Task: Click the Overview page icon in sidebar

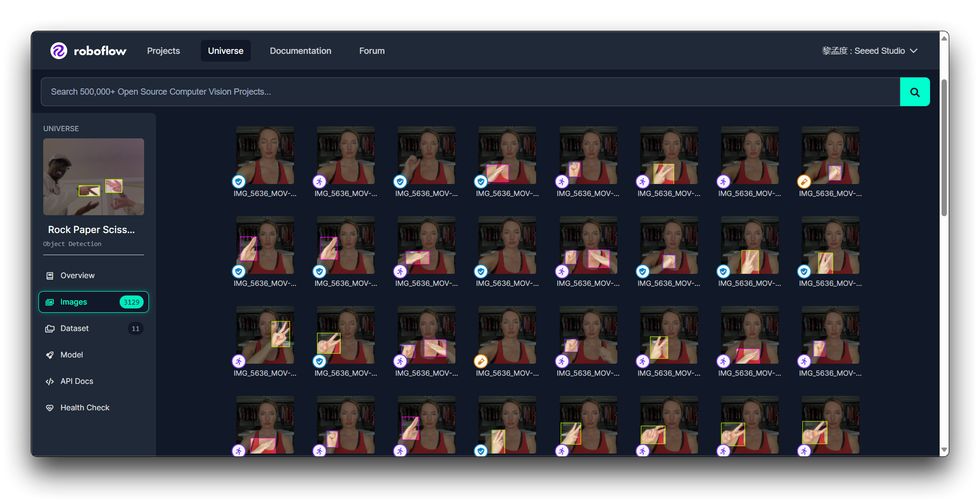Action: click(x=49, y=276)
